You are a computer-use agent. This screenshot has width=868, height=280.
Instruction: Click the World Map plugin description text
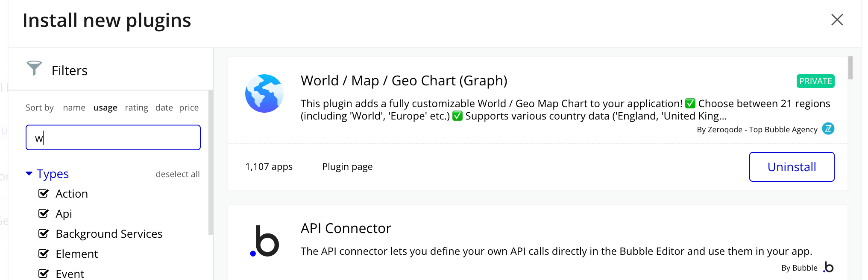[x=565, y=110]
